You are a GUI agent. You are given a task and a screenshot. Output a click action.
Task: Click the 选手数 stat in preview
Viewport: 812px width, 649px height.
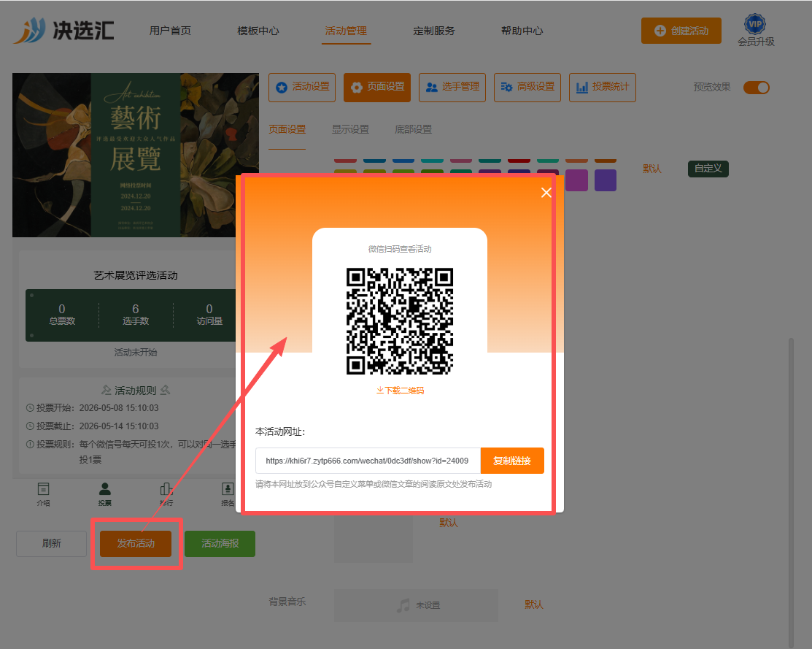pyautogui.click(x=136, y=315)
